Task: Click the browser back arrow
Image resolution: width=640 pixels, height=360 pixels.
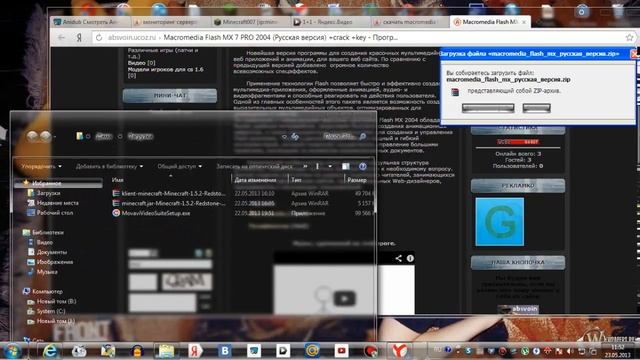Action: 61,38
